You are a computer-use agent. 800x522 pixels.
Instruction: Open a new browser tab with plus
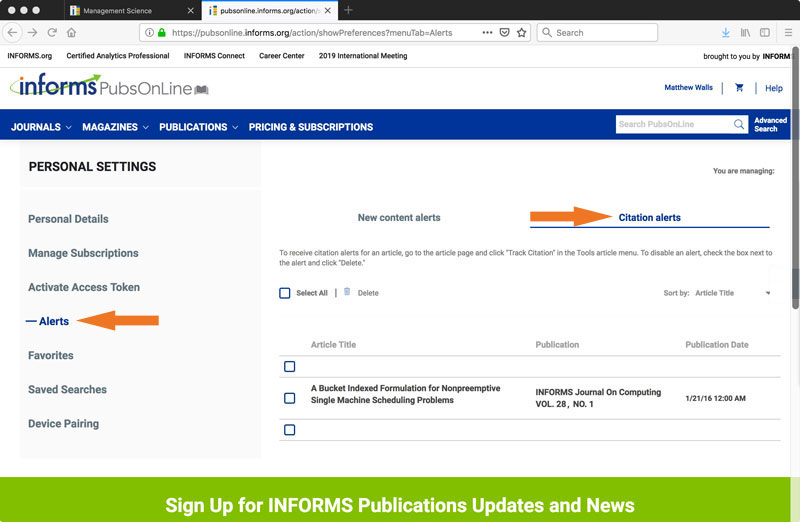[348, 10]
